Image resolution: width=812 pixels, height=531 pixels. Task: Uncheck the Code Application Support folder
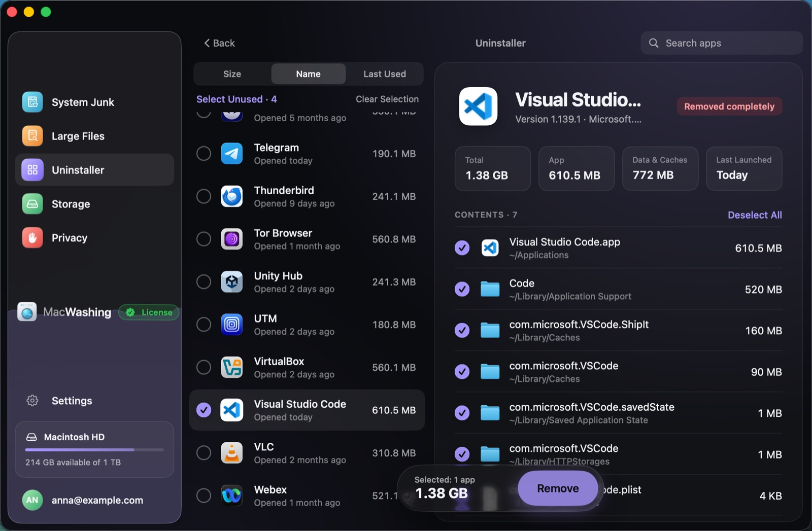462,289
